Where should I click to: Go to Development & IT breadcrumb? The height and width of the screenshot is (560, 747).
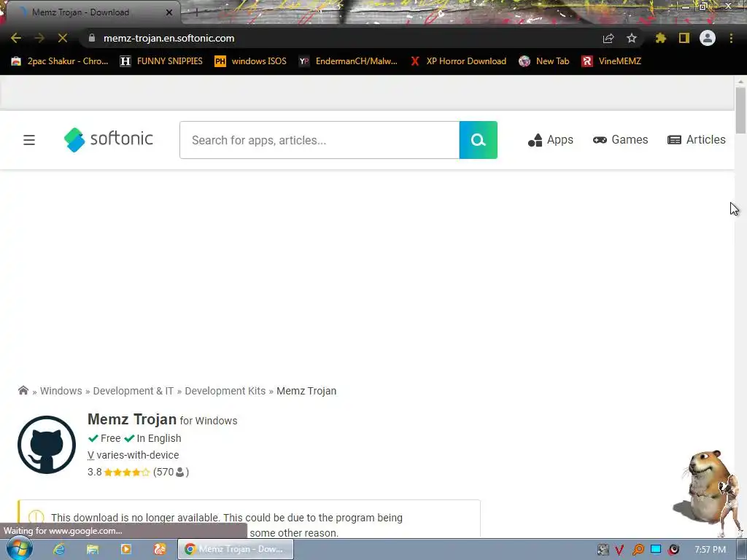click(x=133, y=391)
